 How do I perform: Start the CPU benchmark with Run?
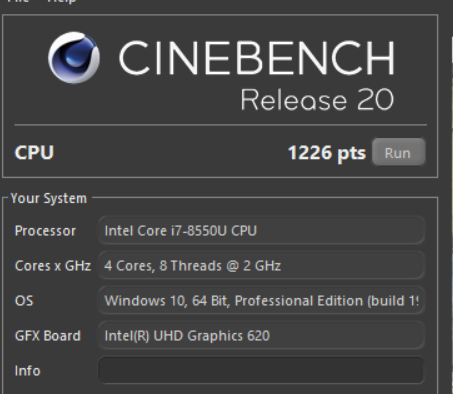(398, 152)
